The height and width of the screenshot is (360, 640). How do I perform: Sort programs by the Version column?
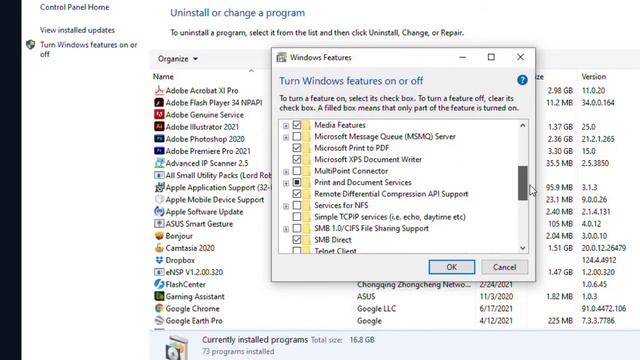click(593, 76)
